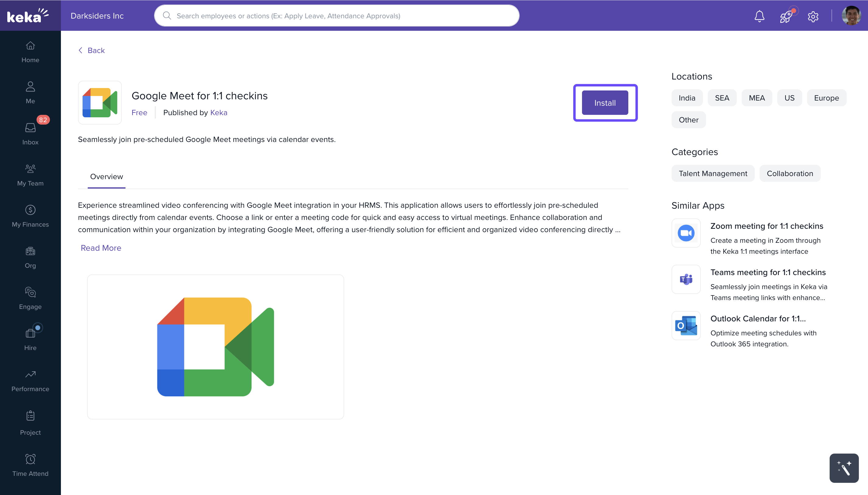
Task: Open settings via the gear icon
Action: [813, 16]
